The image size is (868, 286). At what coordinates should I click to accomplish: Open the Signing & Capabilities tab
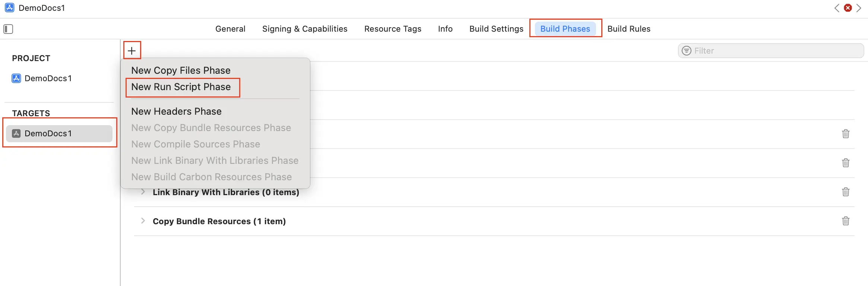click(305, 29)
